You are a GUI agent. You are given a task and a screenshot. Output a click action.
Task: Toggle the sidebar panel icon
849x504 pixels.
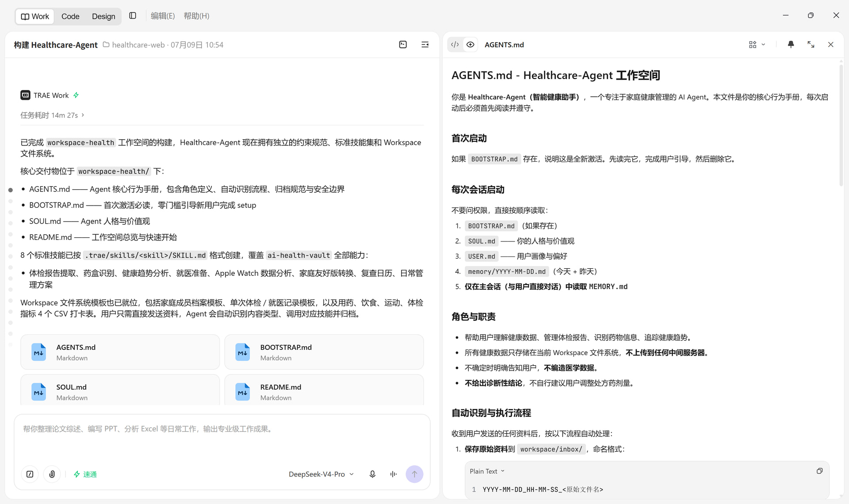click(x=133, y=16)
